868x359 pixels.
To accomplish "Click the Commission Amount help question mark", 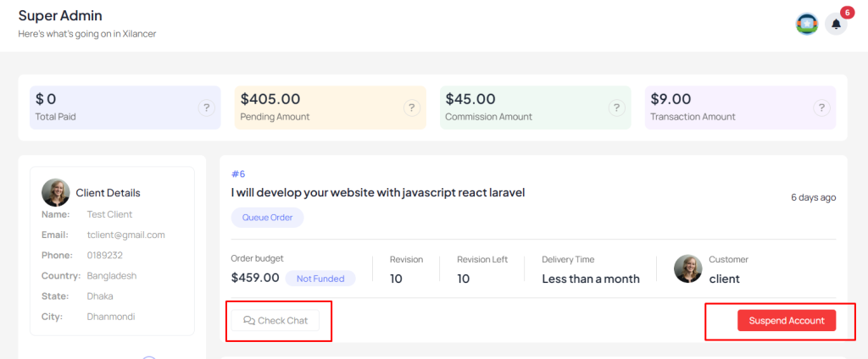I will (x=617, y=108).
